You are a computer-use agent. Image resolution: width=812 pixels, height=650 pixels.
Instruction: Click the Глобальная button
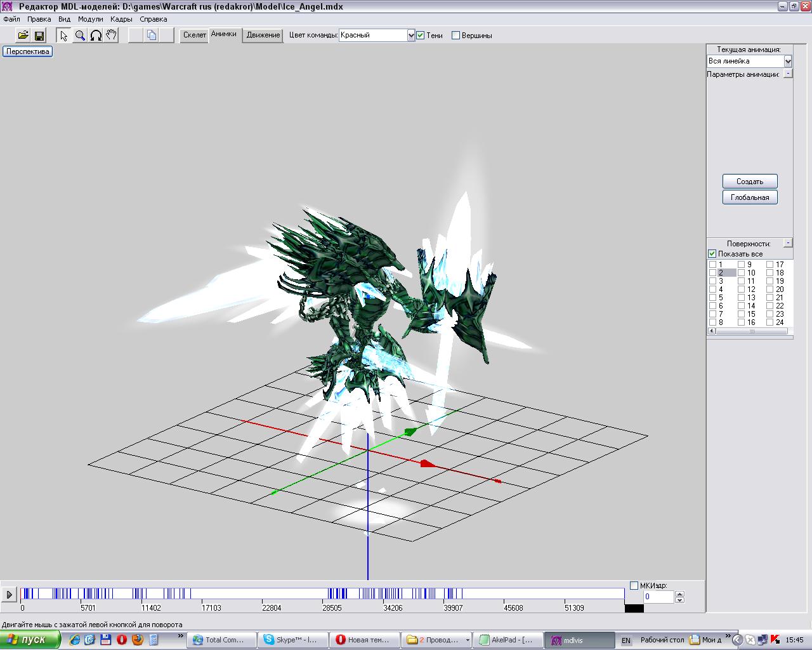click(x=750, y=197)
